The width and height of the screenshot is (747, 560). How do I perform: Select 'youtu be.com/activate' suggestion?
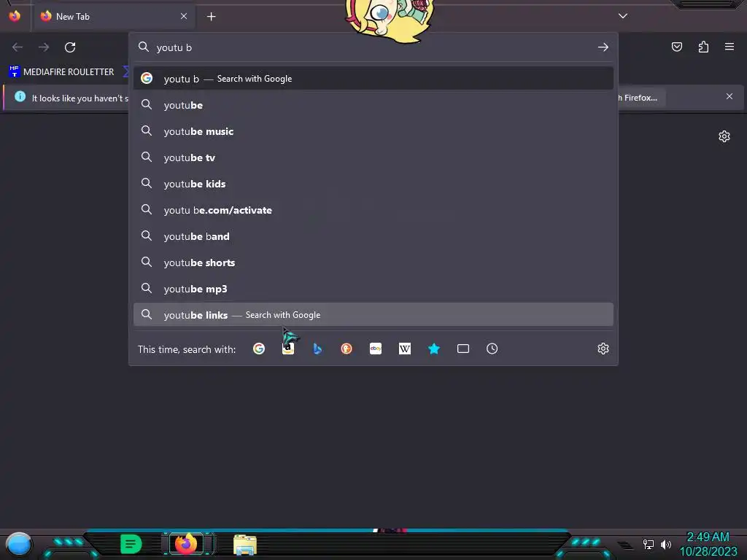[x=373, y=209]
